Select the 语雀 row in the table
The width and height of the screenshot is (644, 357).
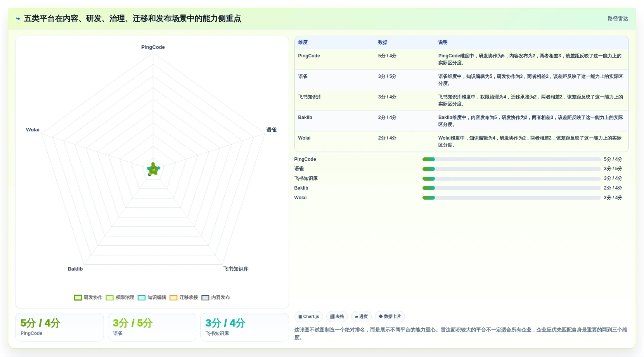tap(461, 80)
